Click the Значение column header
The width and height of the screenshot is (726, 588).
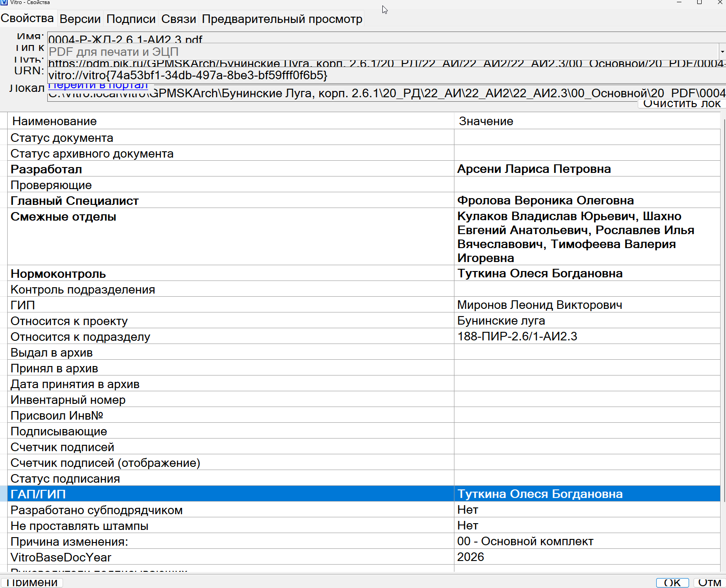click(587, 121)
